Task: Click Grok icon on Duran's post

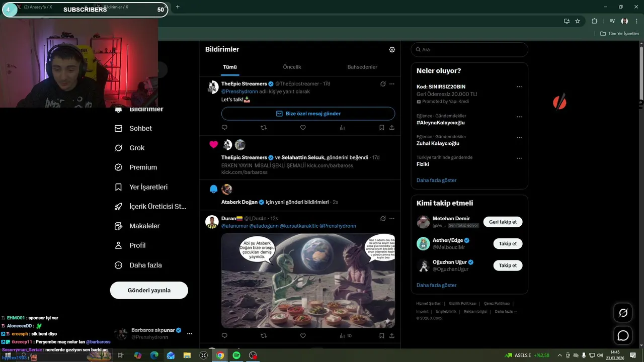Action: click(383, 219)
